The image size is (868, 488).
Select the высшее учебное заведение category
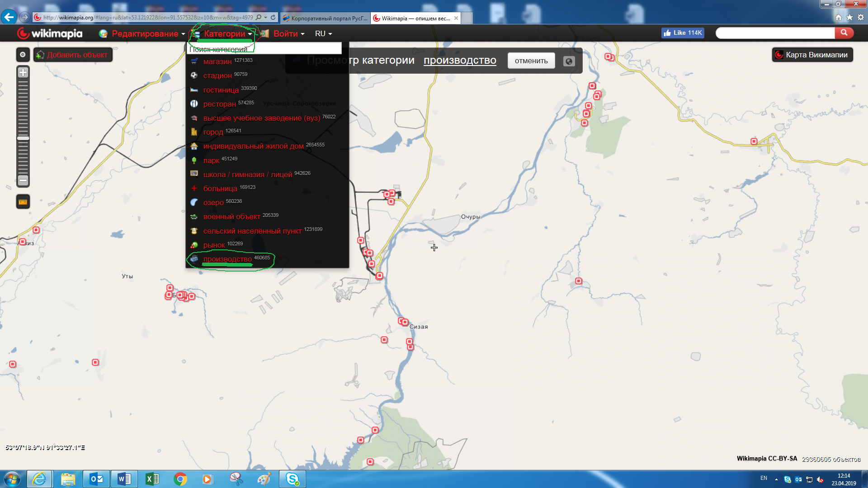[x=262, y=118]
